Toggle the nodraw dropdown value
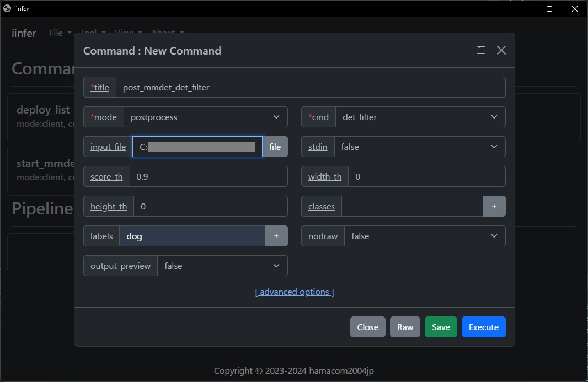Viewport: 588px width, 382px height. (x=424, y=236)
